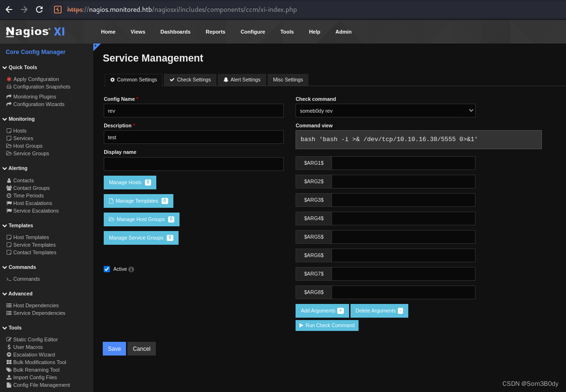Collapse the Quick Tools section
The width and height of the screenshot is (566, 392).
(x=20, y=68)
